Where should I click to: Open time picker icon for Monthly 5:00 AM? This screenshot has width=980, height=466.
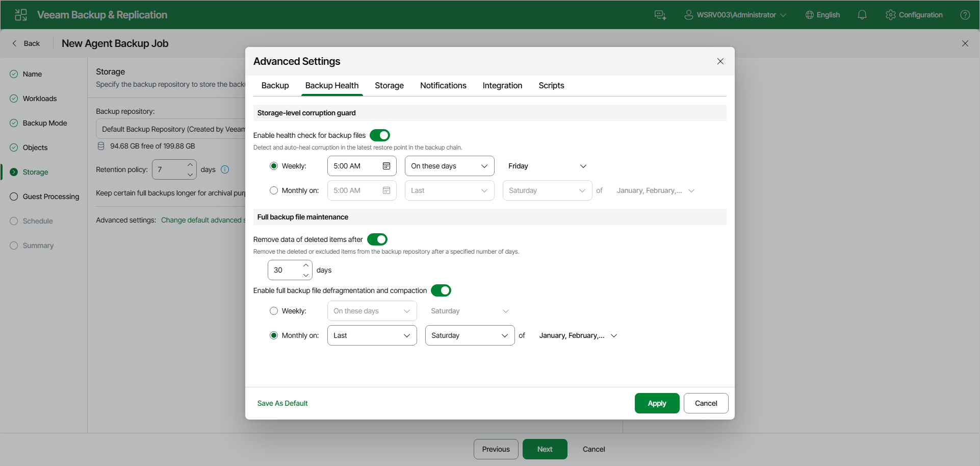386,190
